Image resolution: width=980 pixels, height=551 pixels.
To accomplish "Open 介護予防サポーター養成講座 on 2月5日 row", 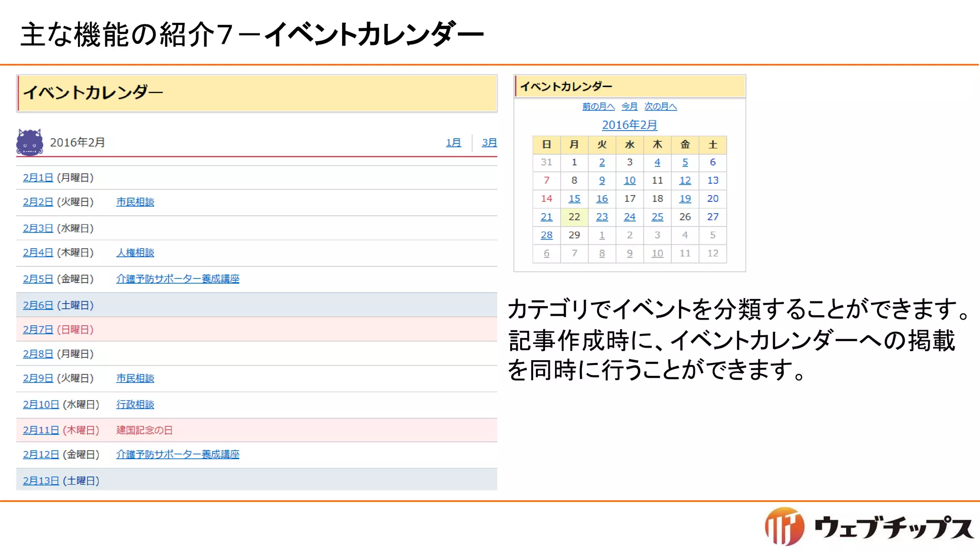I will pyautogui.click(x=178, y=279).
